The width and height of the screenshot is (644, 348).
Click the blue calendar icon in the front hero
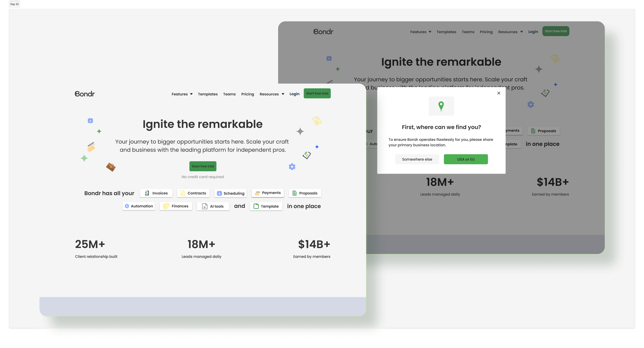pyautogui.click(x=90, y=120)
